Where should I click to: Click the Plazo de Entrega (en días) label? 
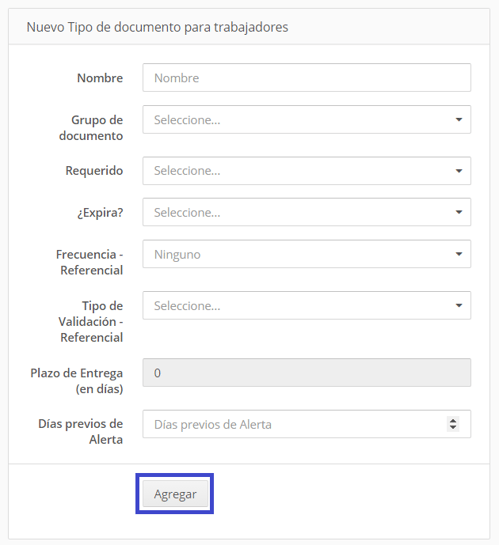click(76, 381)
